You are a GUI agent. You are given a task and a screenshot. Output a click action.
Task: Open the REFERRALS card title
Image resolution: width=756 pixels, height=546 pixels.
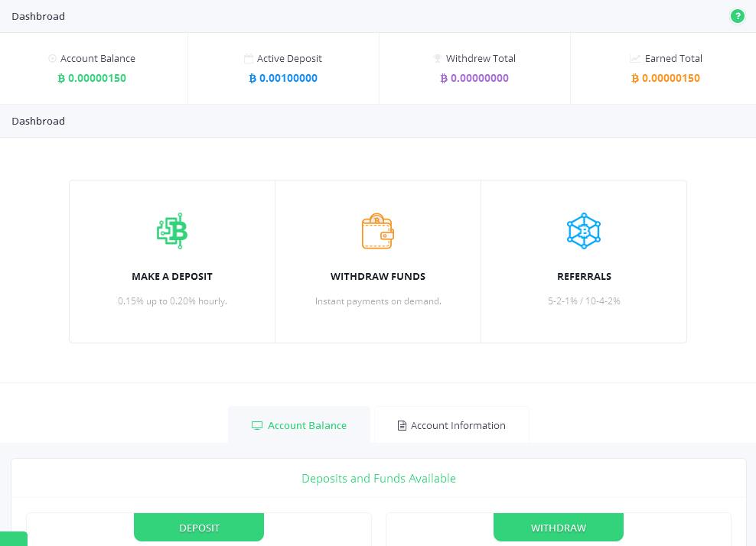[584, 276]
